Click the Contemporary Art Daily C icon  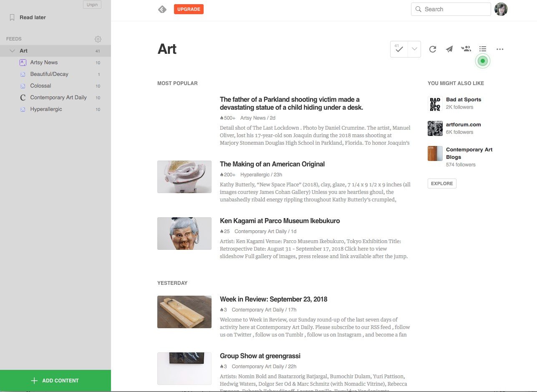23,98
